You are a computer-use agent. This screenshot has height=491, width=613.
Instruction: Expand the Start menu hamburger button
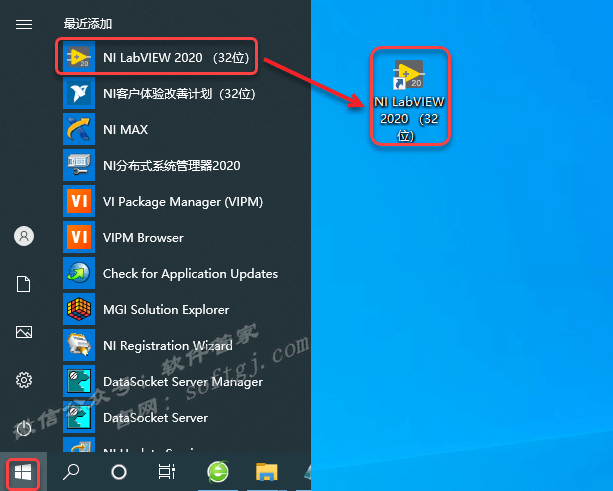point(24,25)
